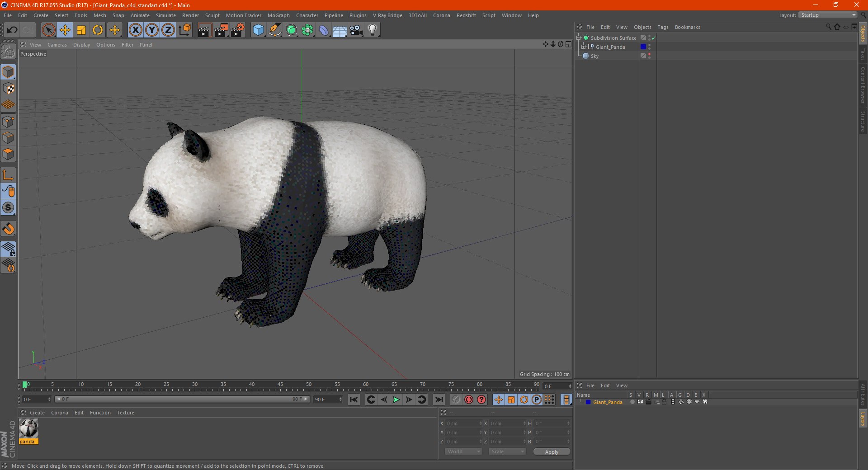This screenshot has width=868, height=470.
Task: Render the active view
Action: click(204, 30)
